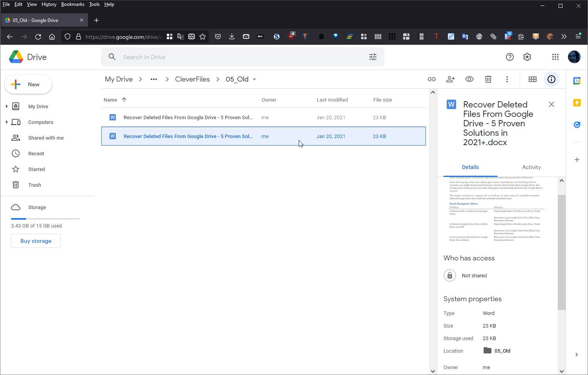The image size is (588, 375).
Task: Go back with the browser Back arrow
Action: pyautogui.click(x=10, y=36)
